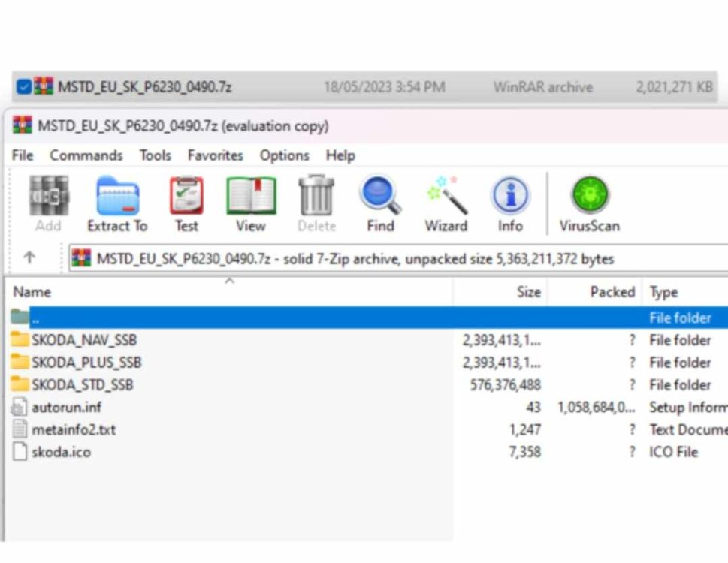Select the metainfo2.txt file name
The image size is (728, 563).
tap(74, 429)
